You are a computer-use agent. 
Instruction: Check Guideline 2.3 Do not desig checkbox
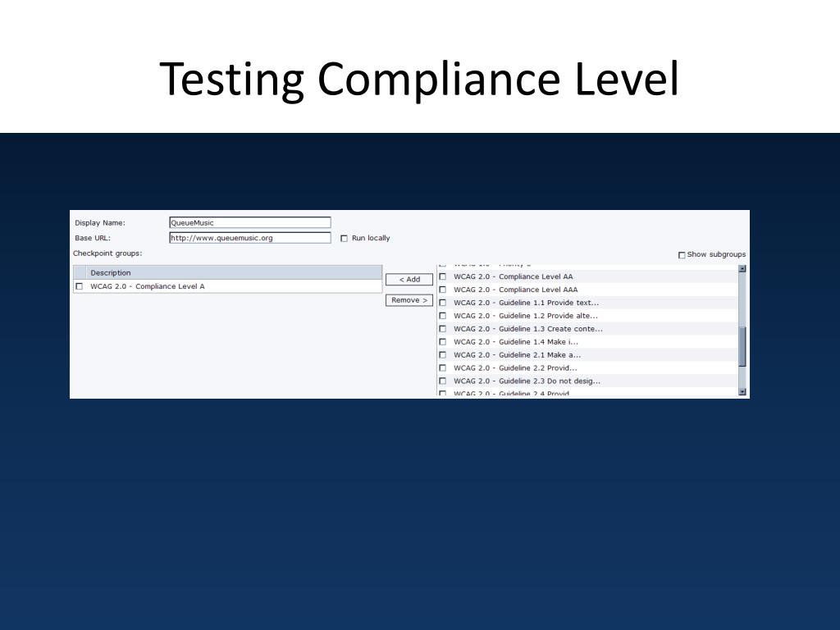(x=442, y=381)
